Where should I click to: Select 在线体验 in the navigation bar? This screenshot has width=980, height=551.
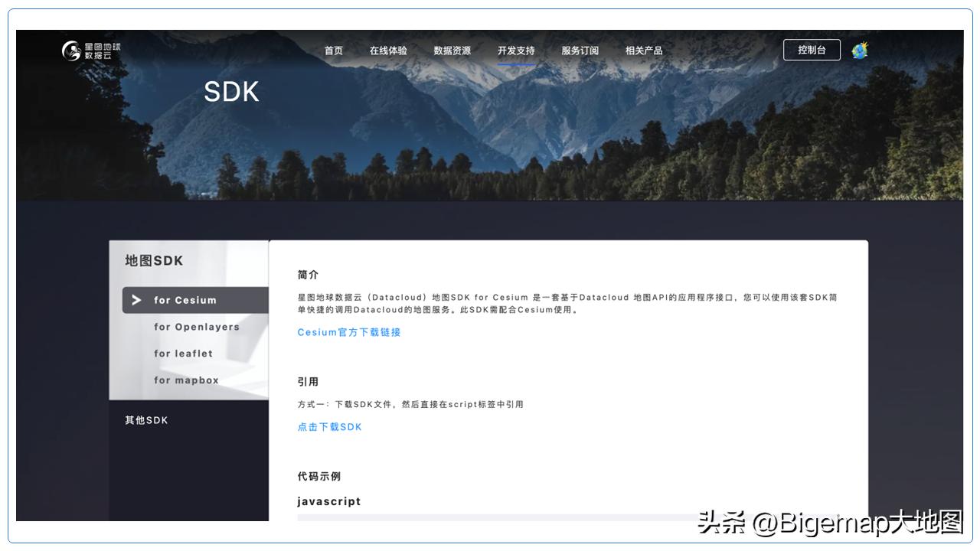tap(387, 50)
